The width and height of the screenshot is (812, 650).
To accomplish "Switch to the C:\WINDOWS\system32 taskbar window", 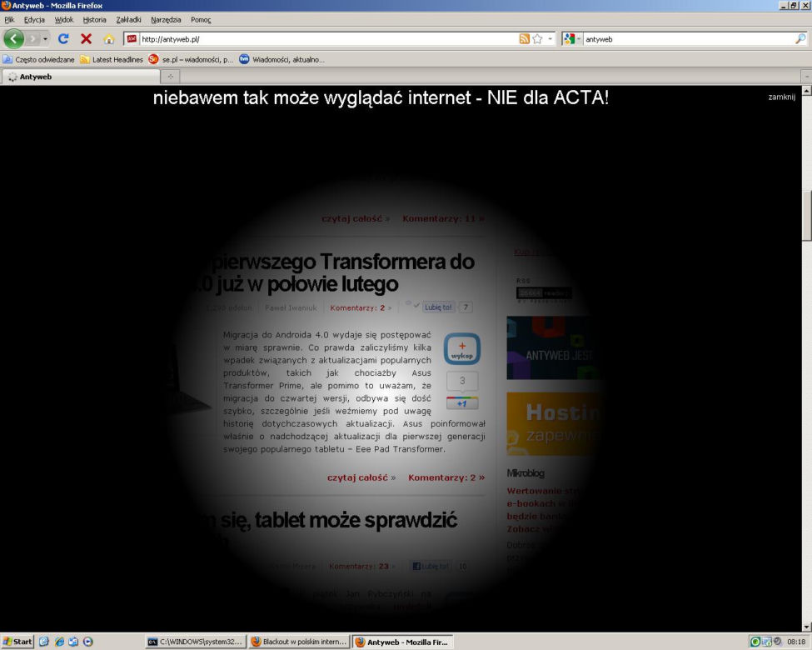I will tap(195, 642).
